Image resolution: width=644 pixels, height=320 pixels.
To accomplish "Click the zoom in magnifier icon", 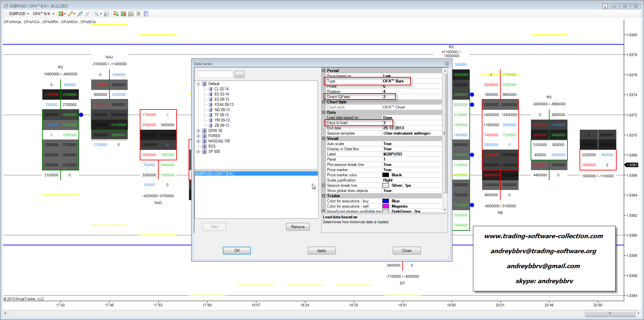I will pyautogui.click(x=80, y=14).
